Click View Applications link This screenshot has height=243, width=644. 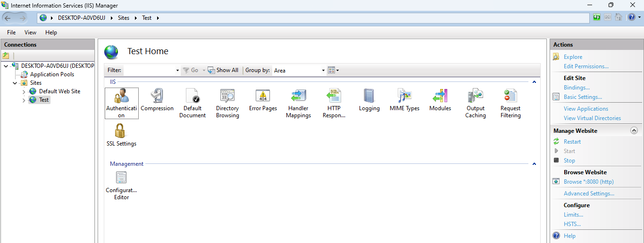585,109
